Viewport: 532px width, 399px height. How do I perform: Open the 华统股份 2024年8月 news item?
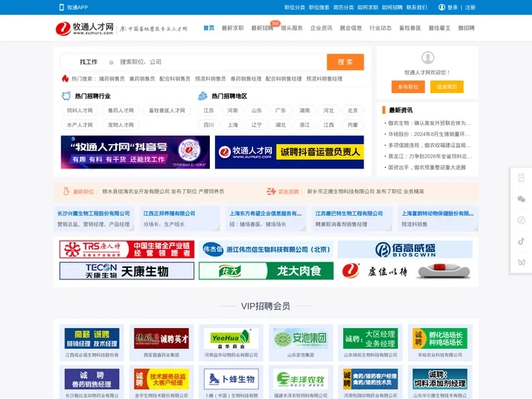tap(429, 134)
